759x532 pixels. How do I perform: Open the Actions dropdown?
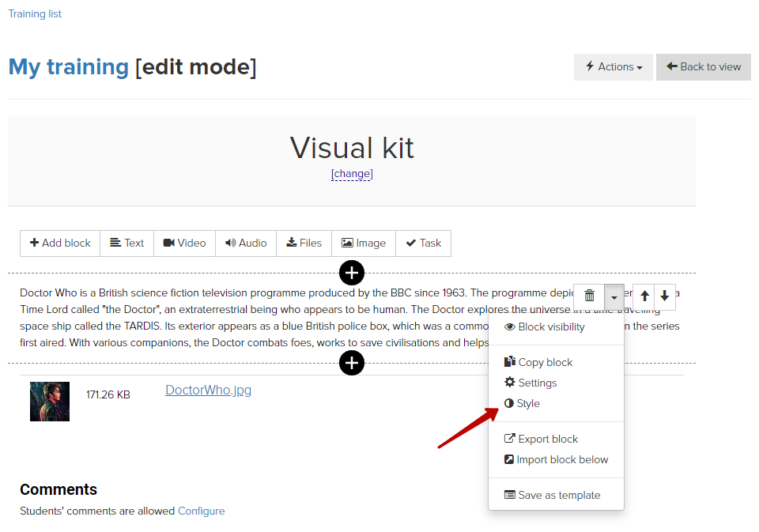coord(614,67)
